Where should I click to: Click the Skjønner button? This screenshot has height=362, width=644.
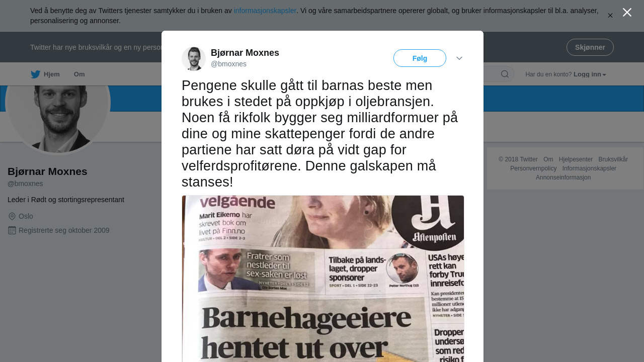click(590, 47)
